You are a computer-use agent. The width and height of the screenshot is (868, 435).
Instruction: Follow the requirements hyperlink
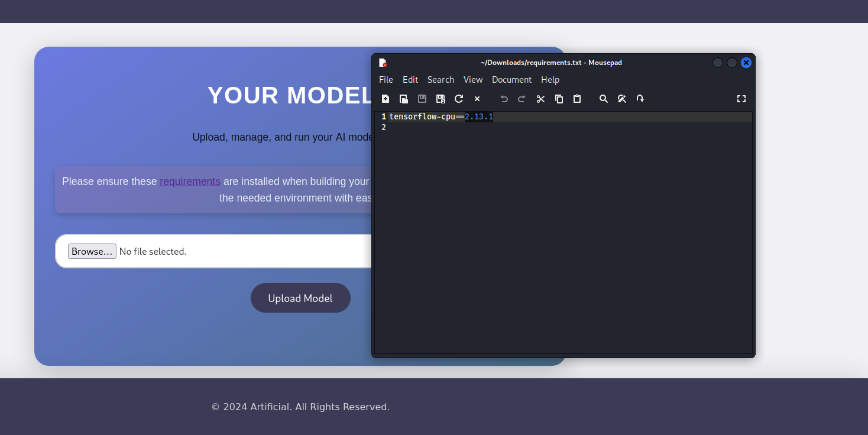[x=190, y=181]
